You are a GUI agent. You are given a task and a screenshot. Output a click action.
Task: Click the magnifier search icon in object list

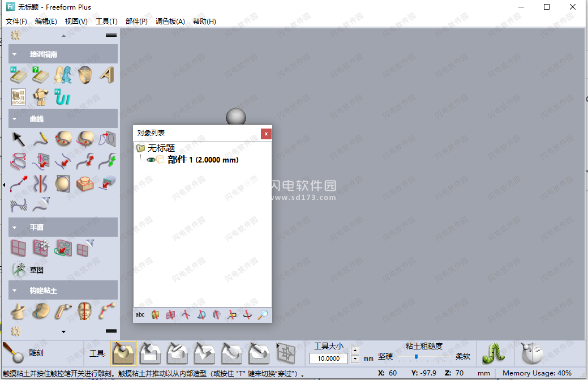(x=263, y=315)
